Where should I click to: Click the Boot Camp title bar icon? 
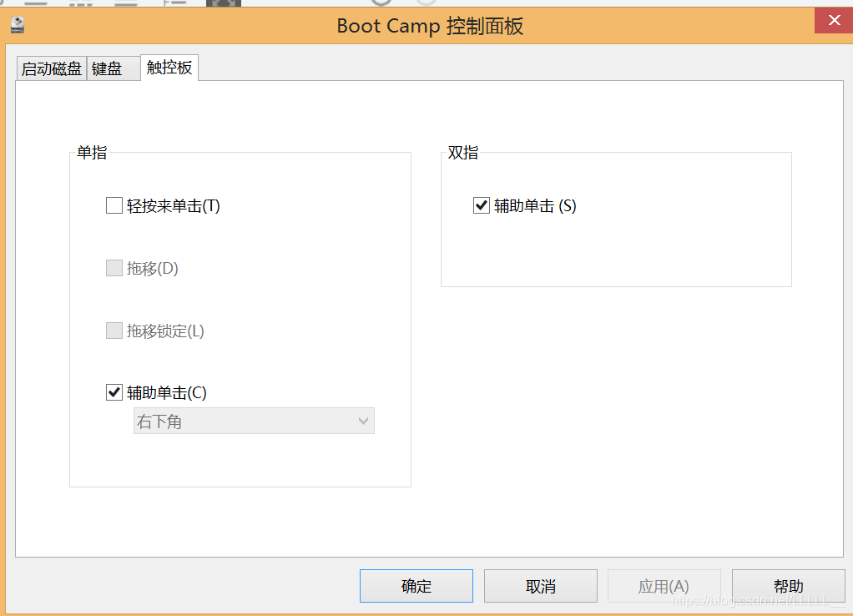(18, 24)
